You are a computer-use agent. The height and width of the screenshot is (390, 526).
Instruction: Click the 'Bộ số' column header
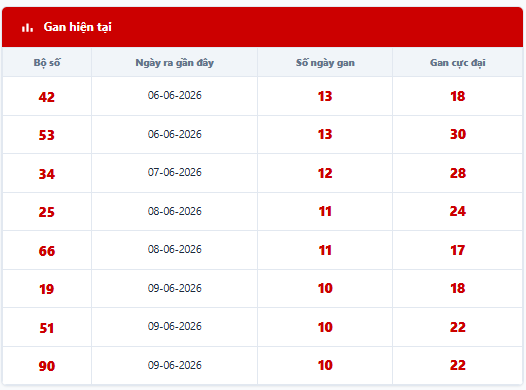click(x=47, y=63)
